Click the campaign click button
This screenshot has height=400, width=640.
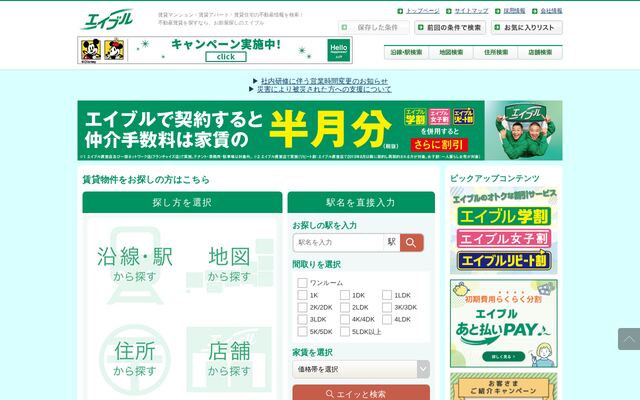(x=226, y=57)
